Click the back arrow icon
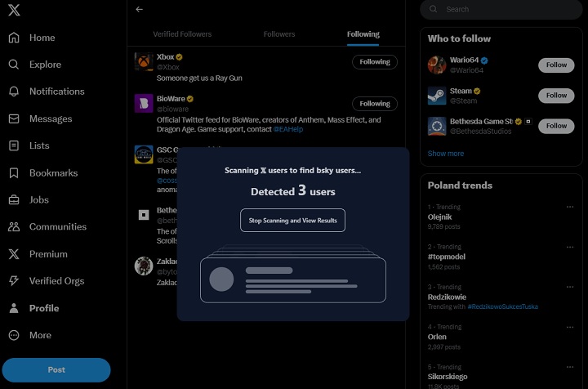588x389 pixels. [140, 10]
